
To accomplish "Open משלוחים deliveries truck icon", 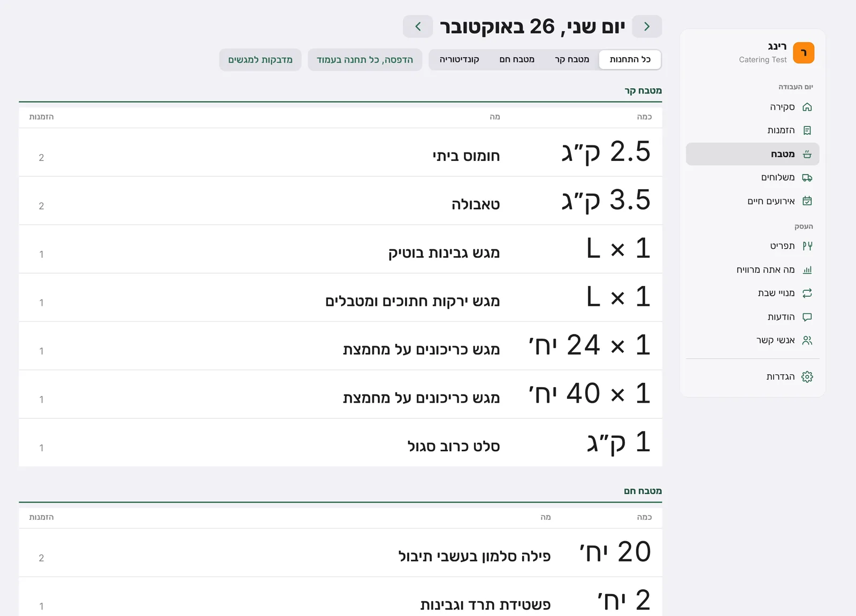I will point(807,178).
